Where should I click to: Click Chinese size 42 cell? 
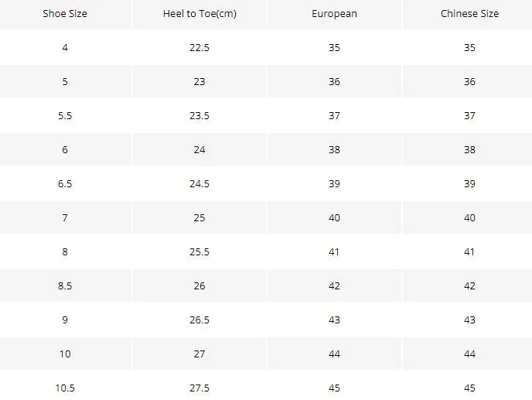click(469, 285)
